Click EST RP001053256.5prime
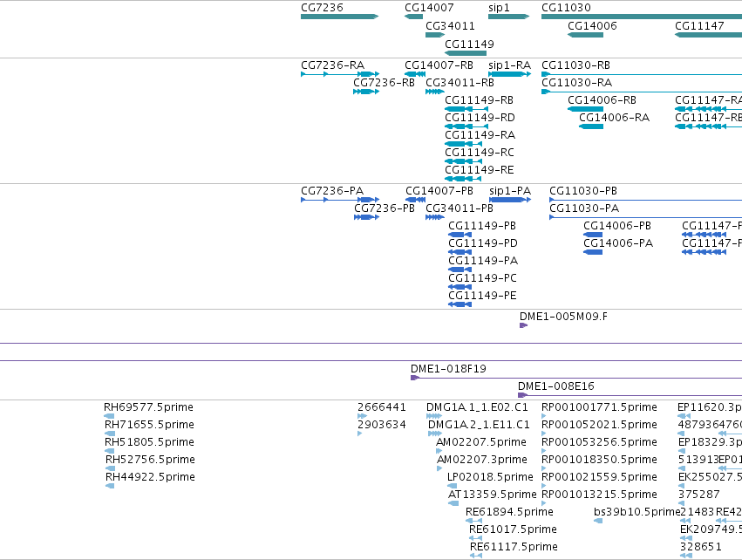This screenshot has width=742, height=560. [544, 451]
